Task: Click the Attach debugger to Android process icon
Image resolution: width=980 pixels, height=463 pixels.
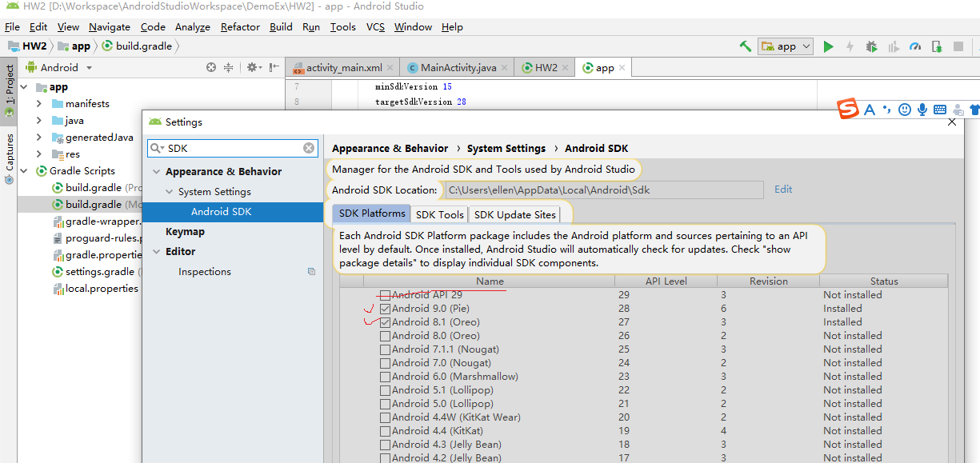Action: coord(937,46)
